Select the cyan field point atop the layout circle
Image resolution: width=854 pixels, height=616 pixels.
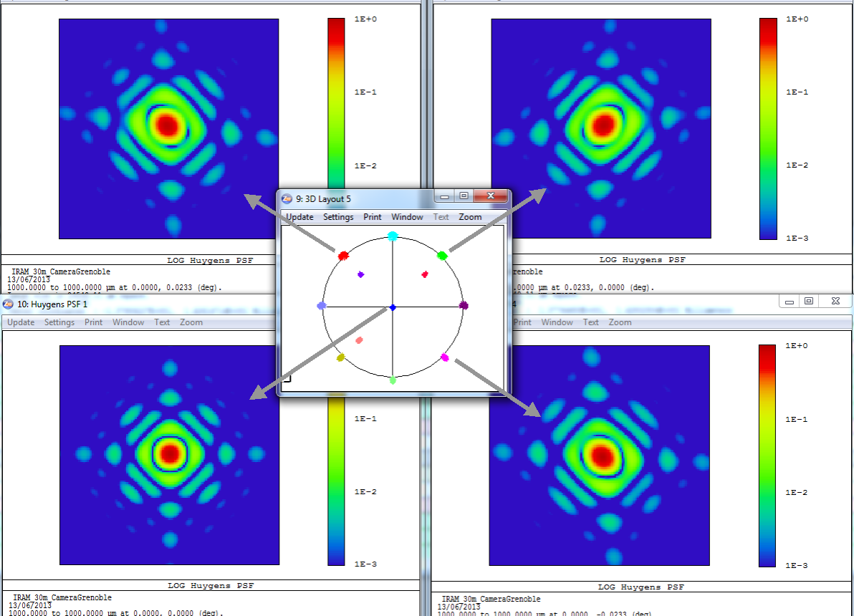tap(393, 236)
